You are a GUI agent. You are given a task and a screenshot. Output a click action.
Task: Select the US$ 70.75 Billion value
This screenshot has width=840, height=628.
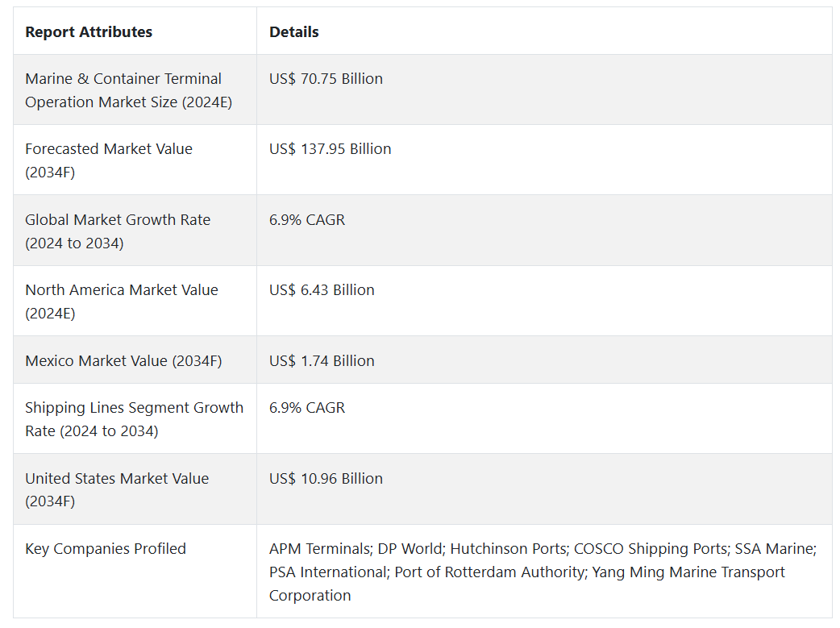pyautogui.click(x=326, y=79)
